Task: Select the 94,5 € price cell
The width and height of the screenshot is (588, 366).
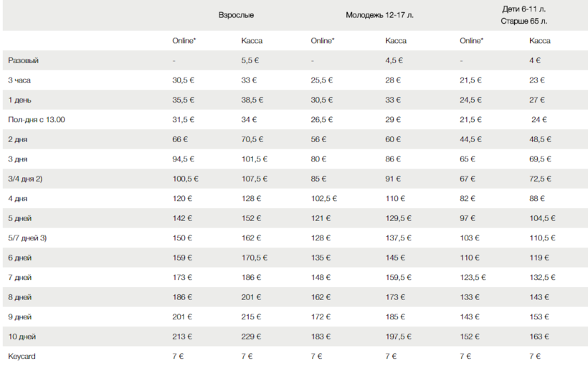Action: [x=184, y=159]
